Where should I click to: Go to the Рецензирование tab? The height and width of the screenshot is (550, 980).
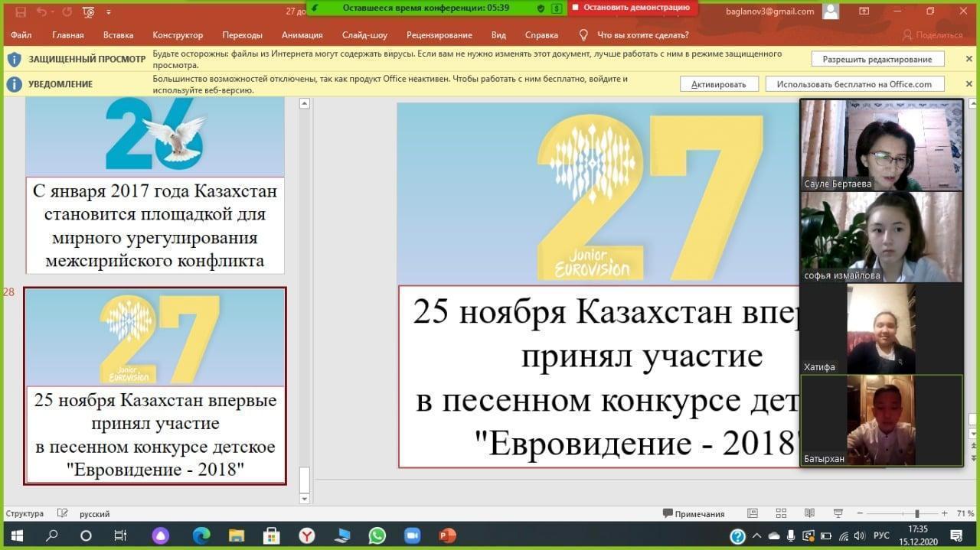tap(439, 35)
